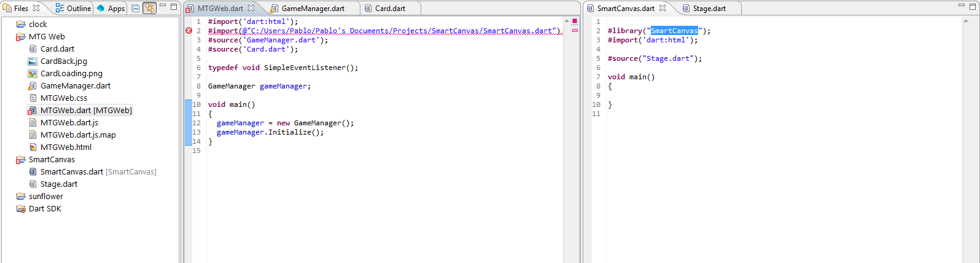Click the GameManager gameManager; declaration
Screen dimensions: 980x263
click(260, 86)
